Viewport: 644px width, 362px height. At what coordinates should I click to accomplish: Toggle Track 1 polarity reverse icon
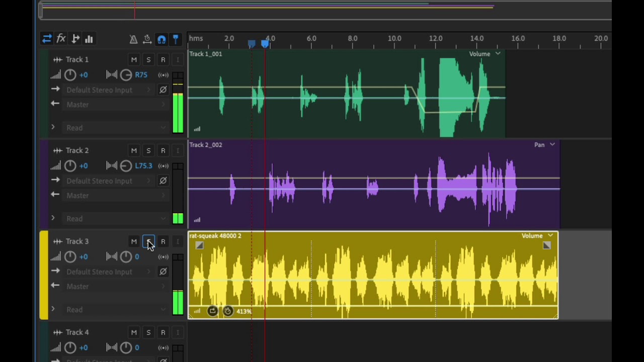[x=163, y=90]
